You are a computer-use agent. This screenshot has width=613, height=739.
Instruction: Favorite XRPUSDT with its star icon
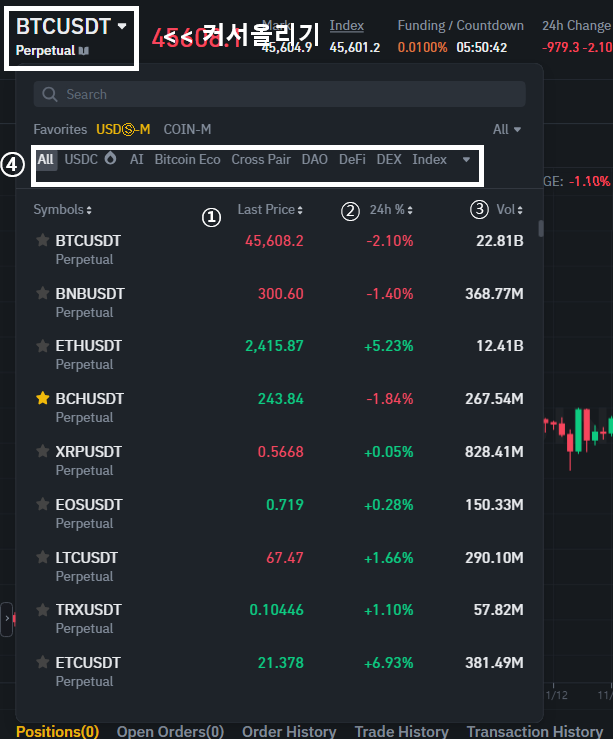click(42, 451)
